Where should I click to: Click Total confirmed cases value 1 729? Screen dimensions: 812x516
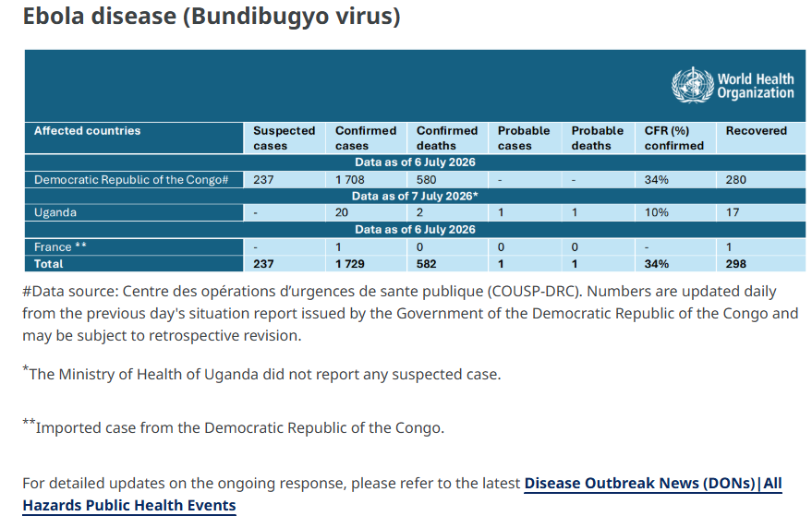tap(349, 264)
